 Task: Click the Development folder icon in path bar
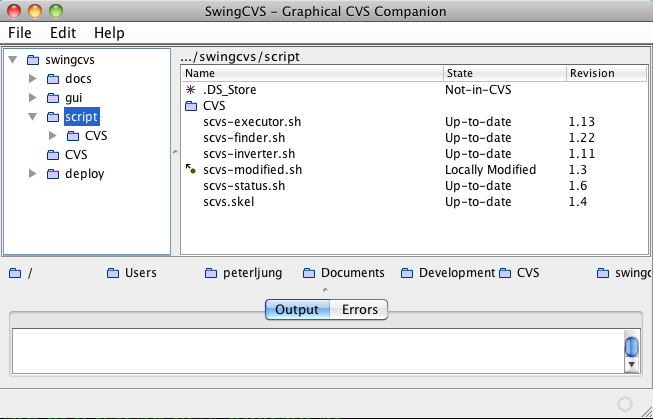click(406, 273)
